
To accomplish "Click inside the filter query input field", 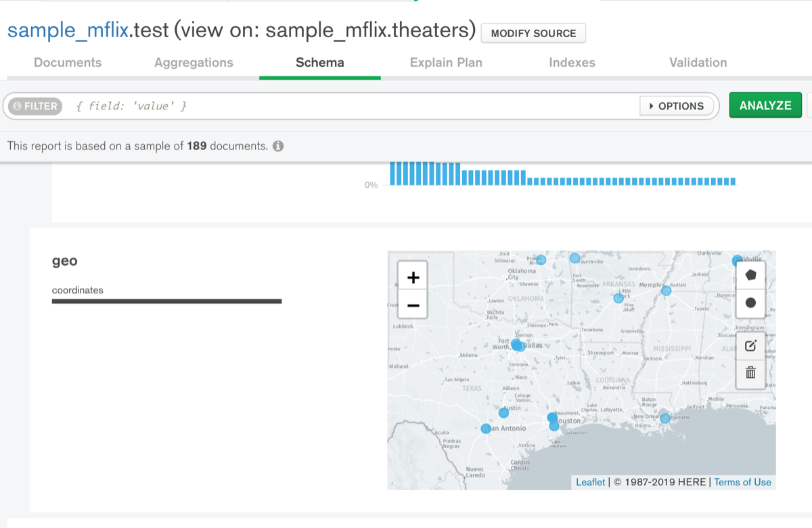I will pos(271,105).
